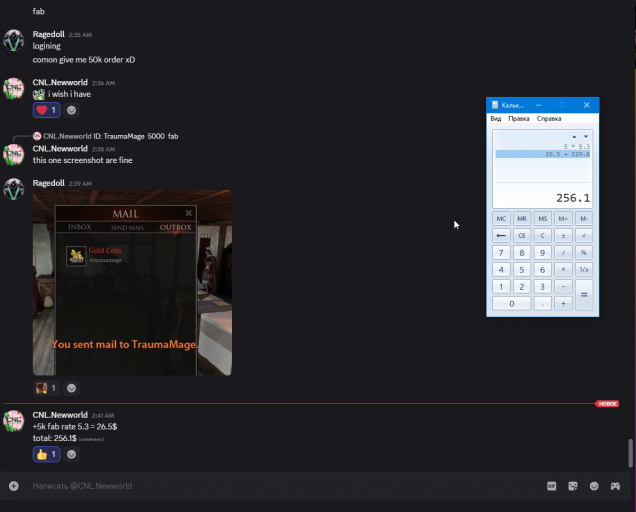Click 'this one screenshot are fine' message
This screenshot has width=636, height=512.
[83, 160]
